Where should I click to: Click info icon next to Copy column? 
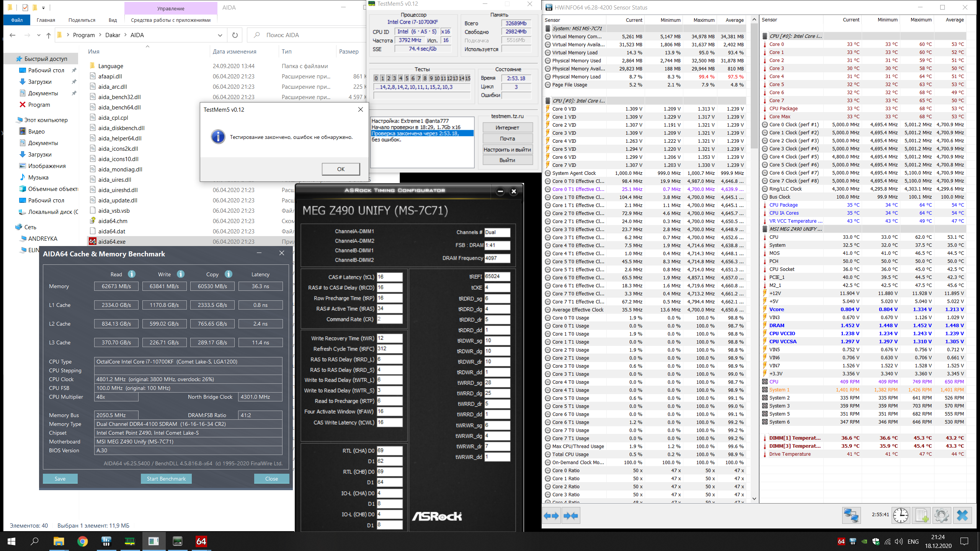coord(229,274)
